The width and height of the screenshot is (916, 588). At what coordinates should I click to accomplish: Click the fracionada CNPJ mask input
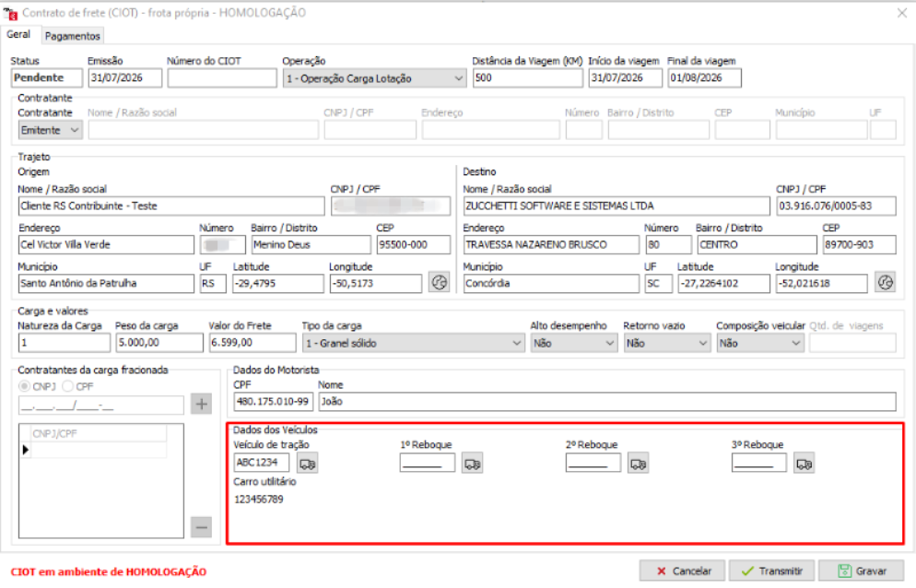101,405
